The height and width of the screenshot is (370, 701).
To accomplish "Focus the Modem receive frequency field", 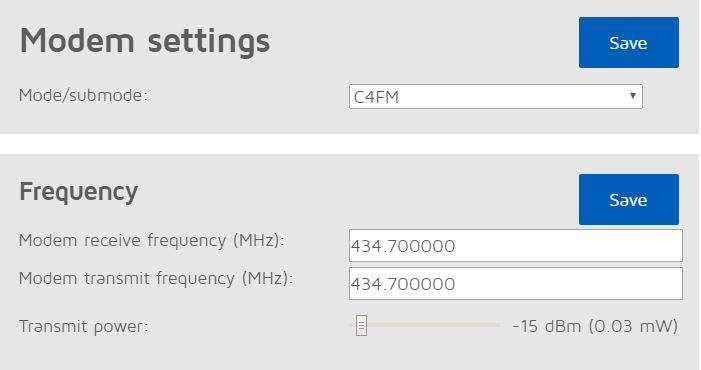I will pyautogui.click(x=515, y=246).
